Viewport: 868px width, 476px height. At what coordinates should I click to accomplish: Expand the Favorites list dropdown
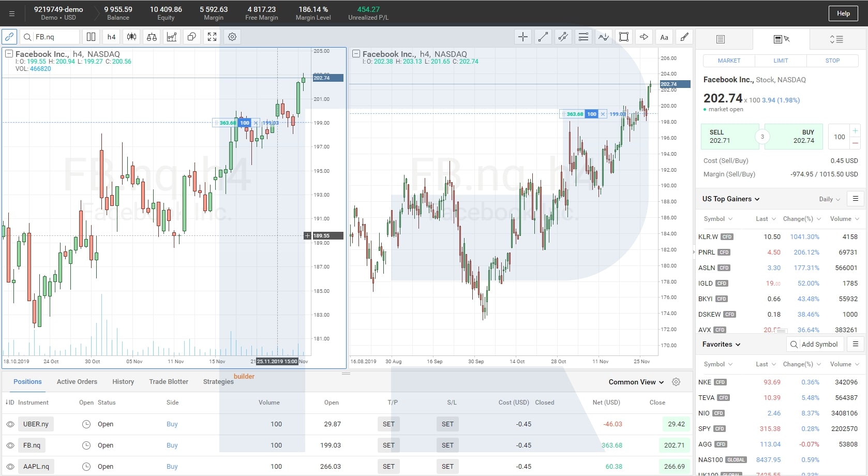click(x=721, y=345)
